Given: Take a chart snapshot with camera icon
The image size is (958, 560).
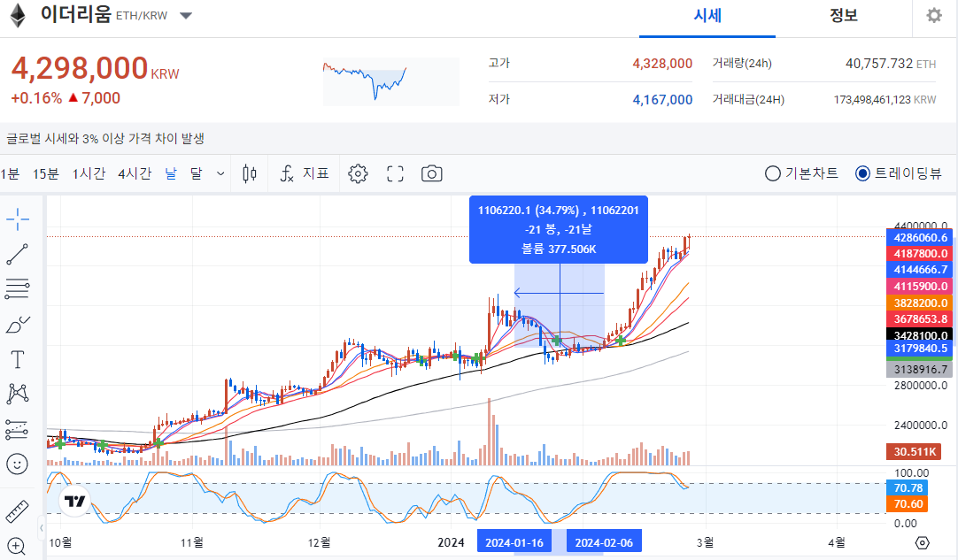Looking at the screenshot, I should (432, 174).
